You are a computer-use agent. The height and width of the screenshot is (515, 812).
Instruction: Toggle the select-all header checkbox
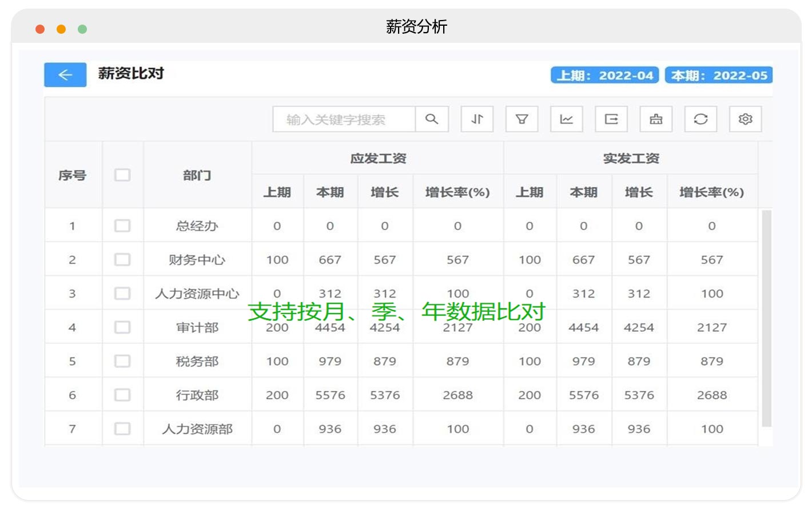(122, 175)
